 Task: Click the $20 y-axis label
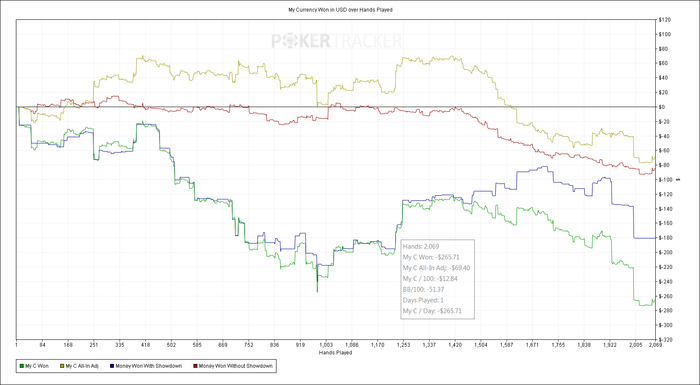662,92
